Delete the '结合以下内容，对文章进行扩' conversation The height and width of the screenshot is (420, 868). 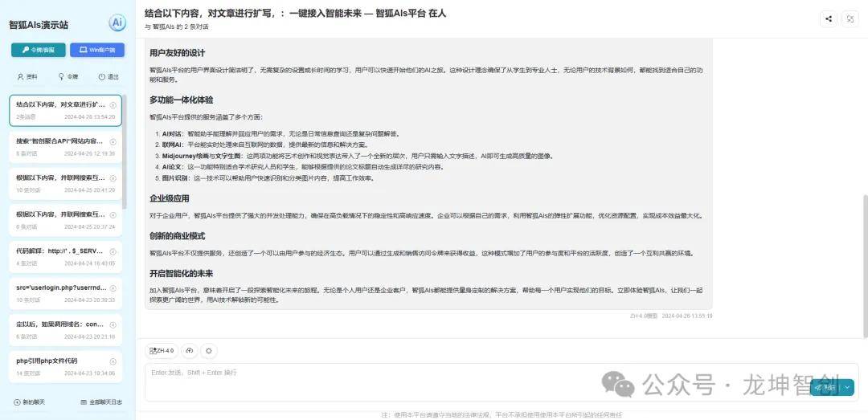coord(113,104)
